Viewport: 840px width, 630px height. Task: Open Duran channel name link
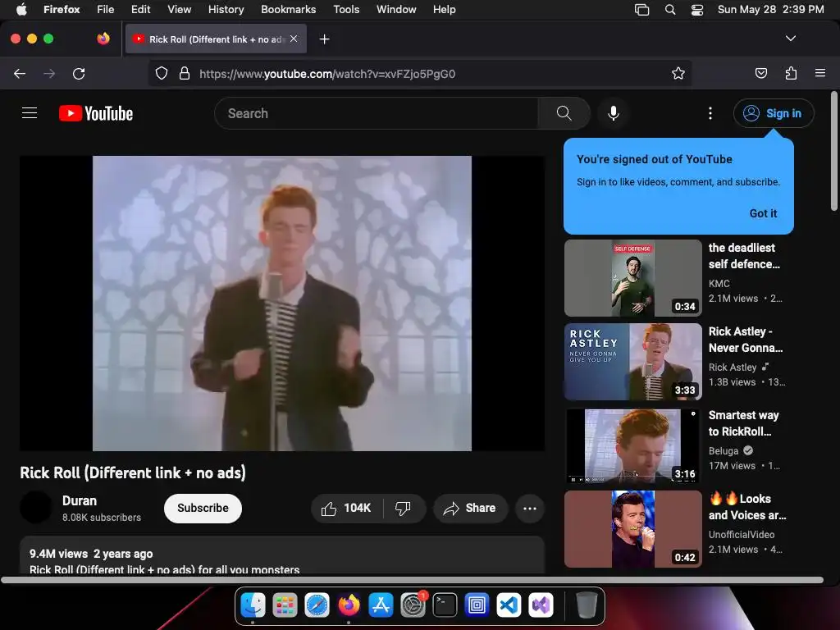coord(80,500)
